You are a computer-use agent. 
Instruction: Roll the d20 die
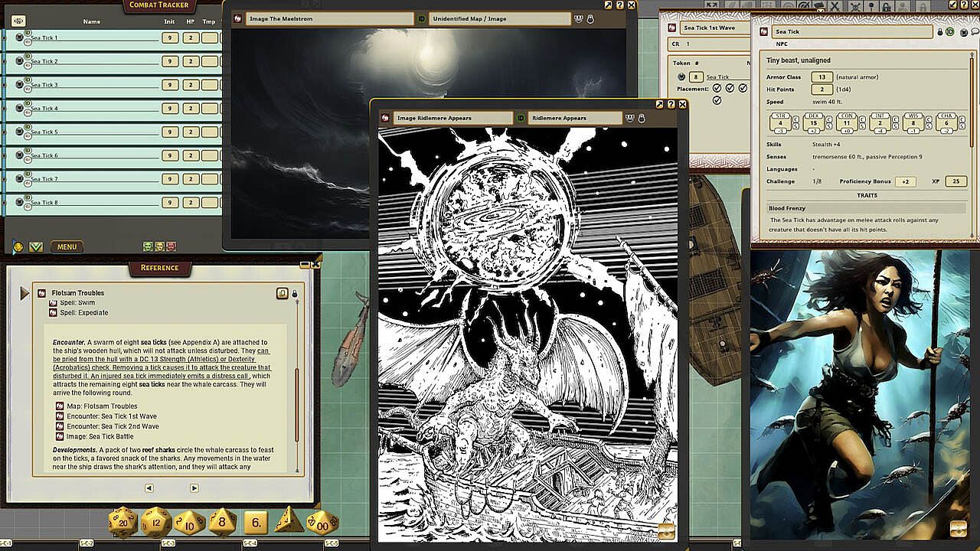(x=122, y=522)
